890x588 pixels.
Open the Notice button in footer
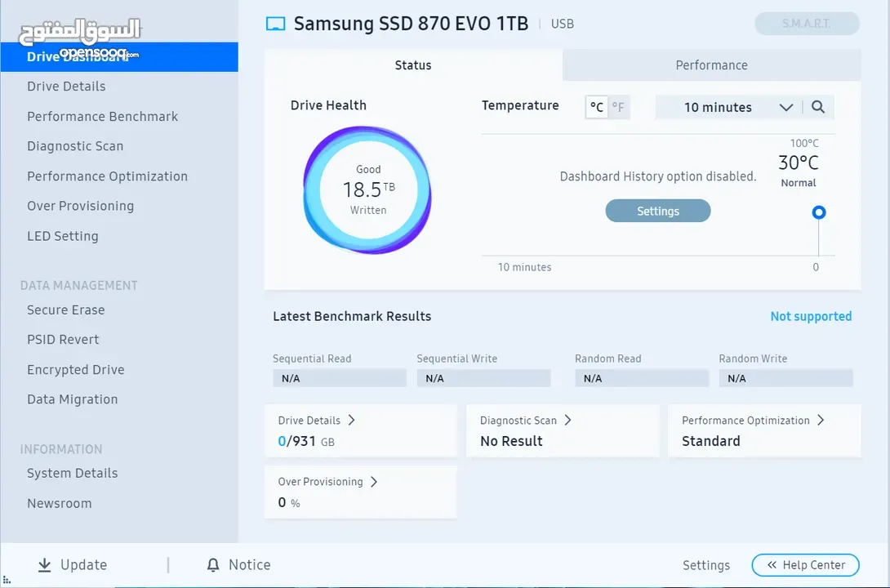tap(238, 565)
